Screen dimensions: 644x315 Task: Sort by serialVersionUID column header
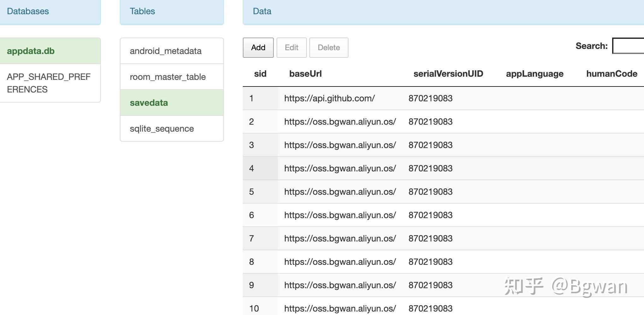tap(448, 74)
